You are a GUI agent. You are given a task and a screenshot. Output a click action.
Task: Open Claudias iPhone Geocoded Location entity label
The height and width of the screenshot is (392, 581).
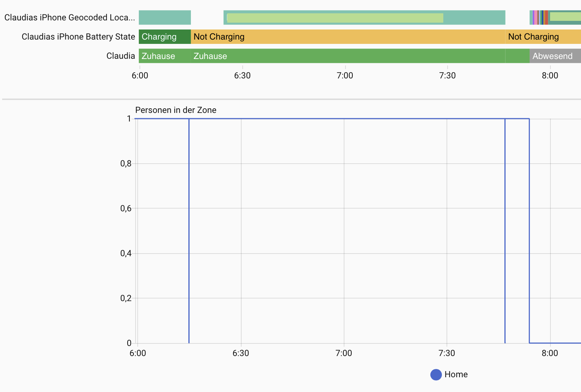tap(69, 18)
